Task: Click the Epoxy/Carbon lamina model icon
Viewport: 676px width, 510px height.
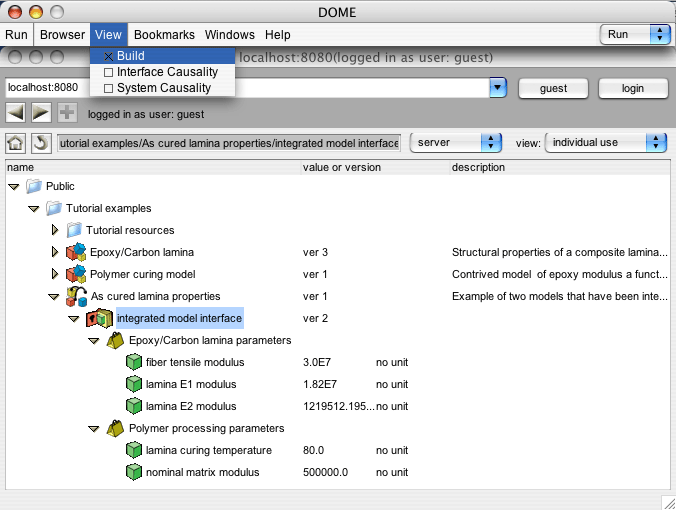Action: pos(76,252)
